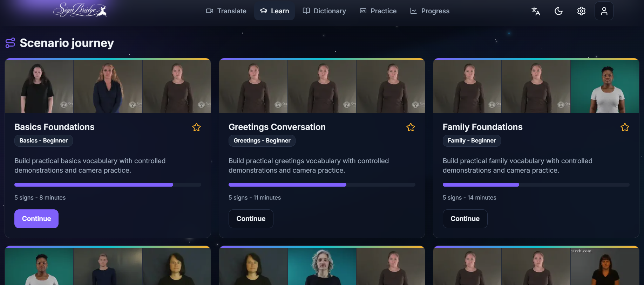
Task: Open the Dictionary tab
Action: [324, 11]
